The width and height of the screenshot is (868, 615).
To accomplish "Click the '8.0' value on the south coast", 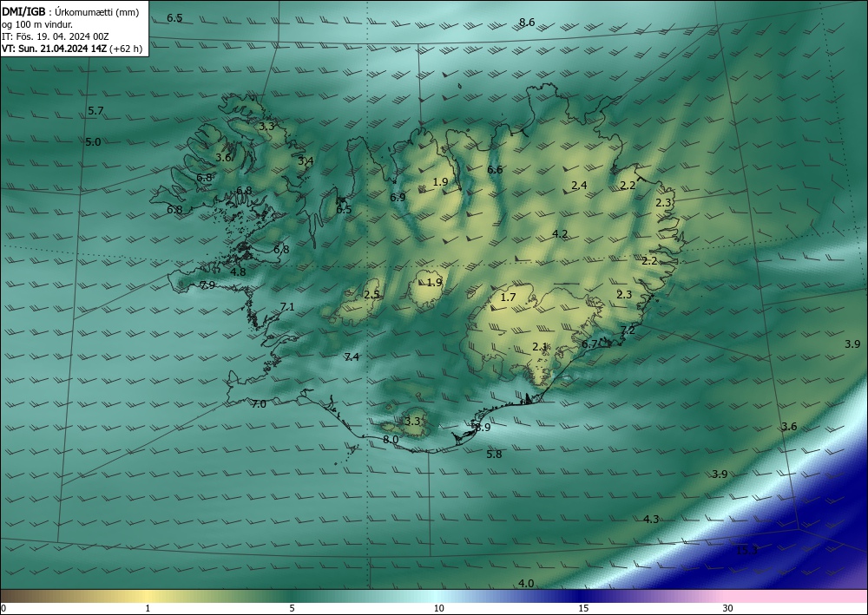I will click(x=391, y=441).
